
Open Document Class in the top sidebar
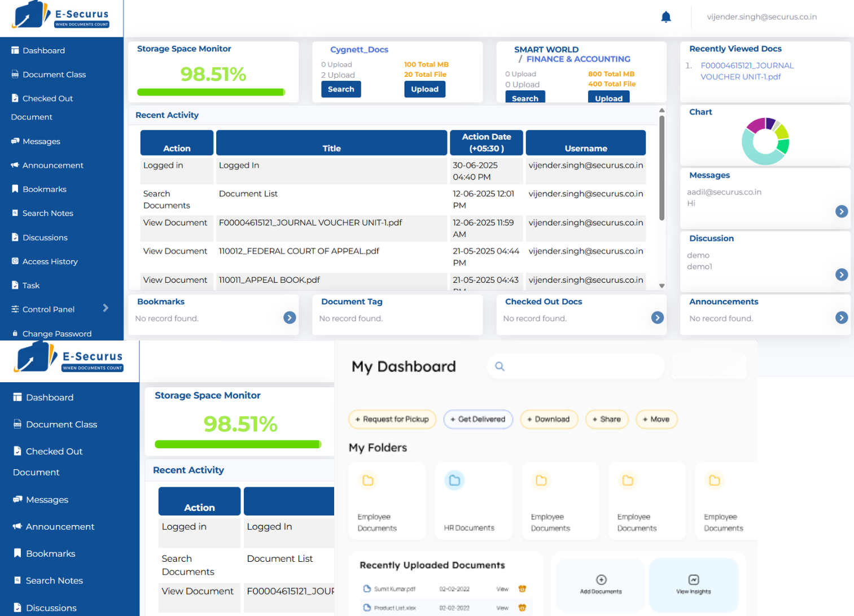coord(54,75)
